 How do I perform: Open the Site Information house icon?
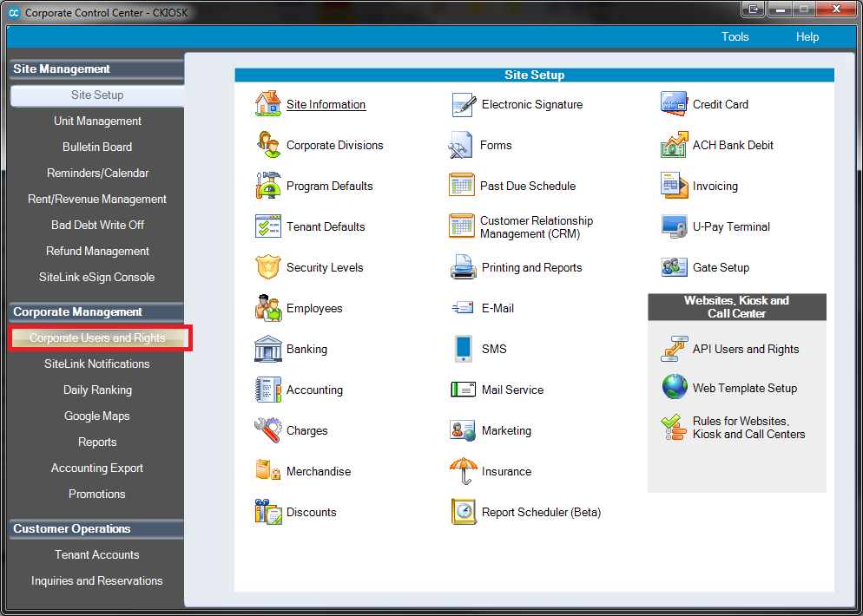268,104
